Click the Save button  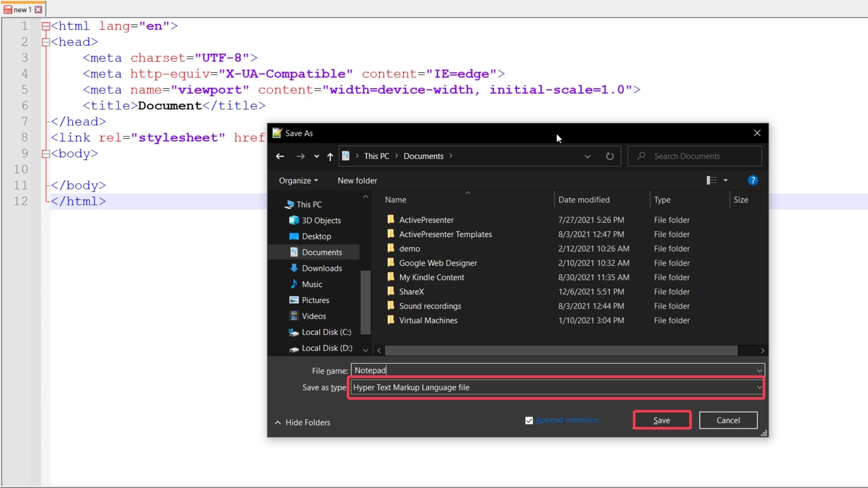point(661,420)
